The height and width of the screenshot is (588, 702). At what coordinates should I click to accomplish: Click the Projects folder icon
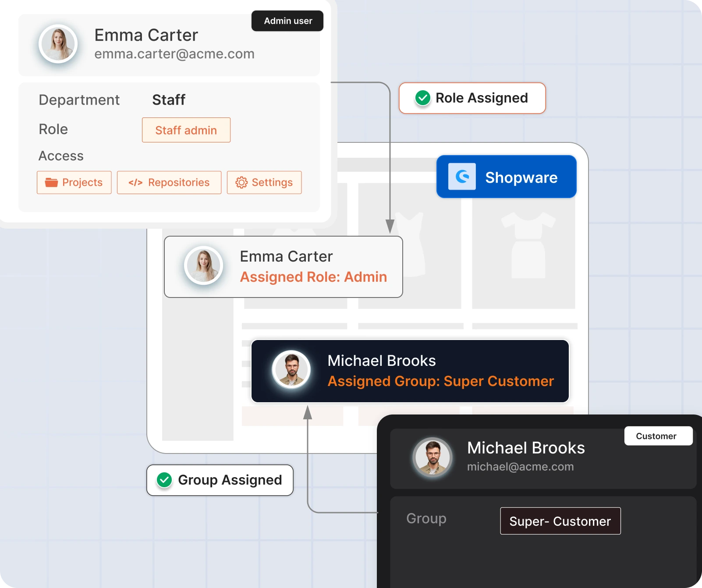click(51, 182)
